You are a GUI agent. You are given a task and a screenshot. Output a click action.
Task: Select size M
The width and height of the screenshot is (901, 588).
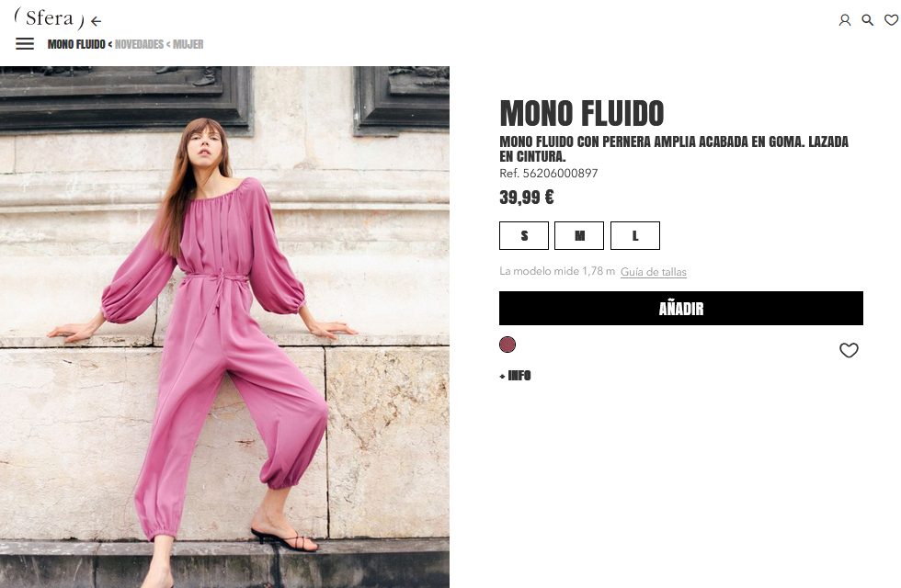(x=579, y=235)
